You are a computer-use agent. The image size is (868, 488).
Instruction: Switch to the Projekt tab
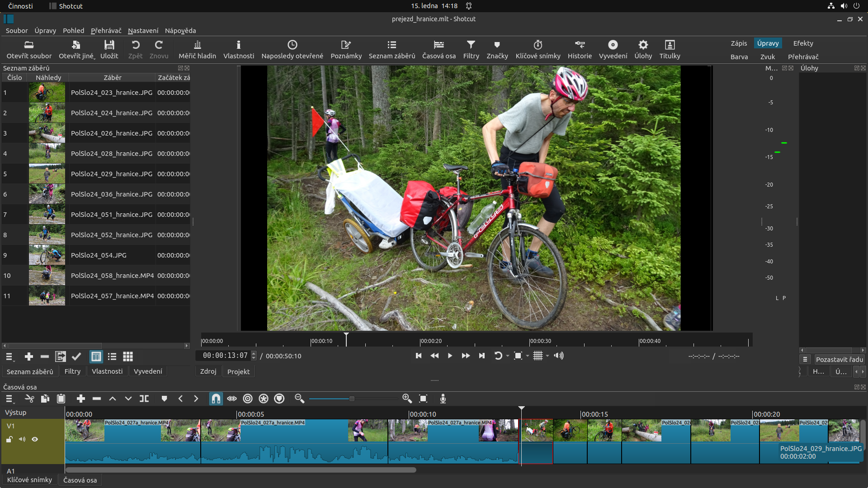[x=238, y=371]
